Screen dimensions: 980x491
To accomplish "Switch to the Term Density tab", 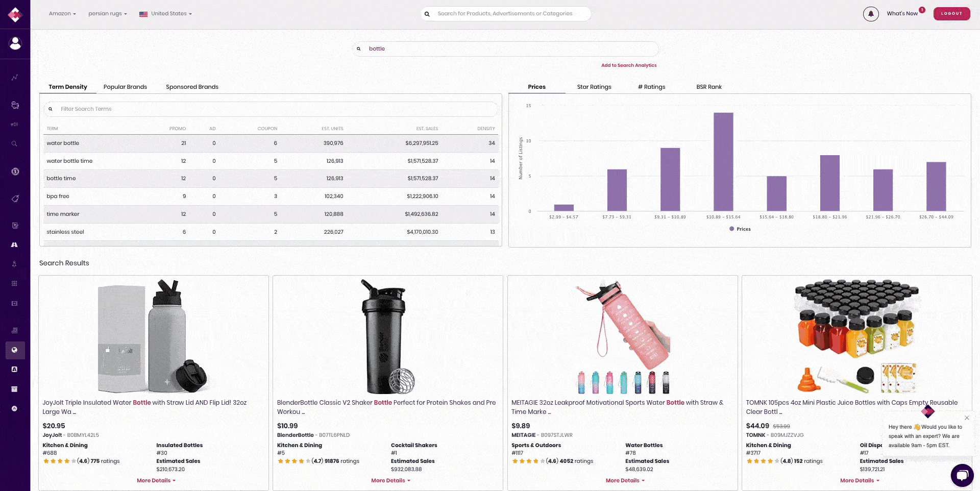I will pyautogui.click(x=68, y=87).
